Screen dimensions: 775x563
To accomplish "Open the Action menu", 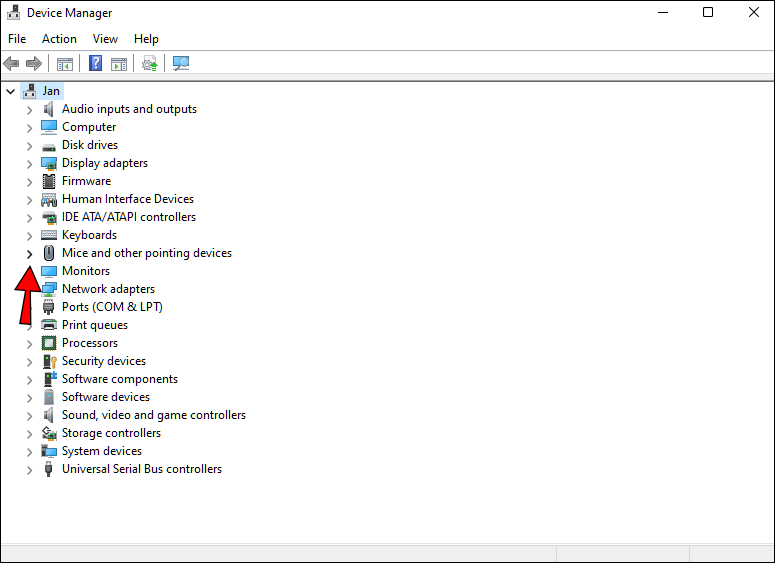I will pos(59,39).
